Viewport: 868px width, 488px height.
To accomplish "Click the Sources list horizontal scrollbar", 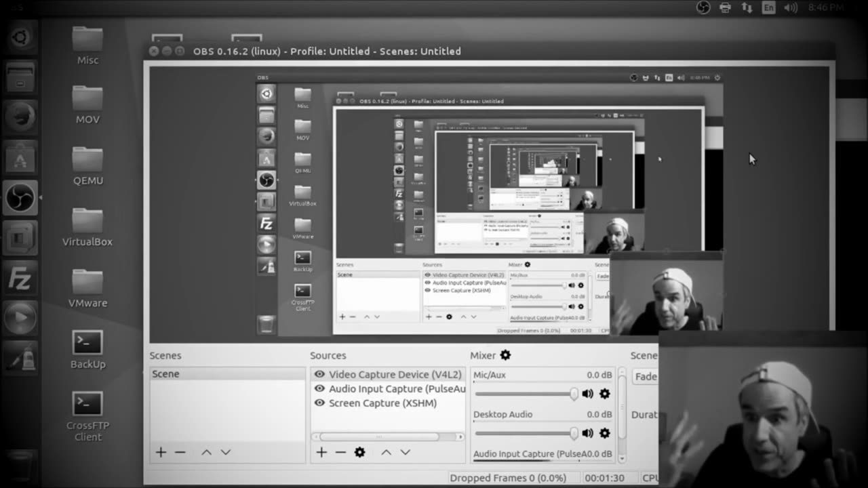I will pos(388,437).
